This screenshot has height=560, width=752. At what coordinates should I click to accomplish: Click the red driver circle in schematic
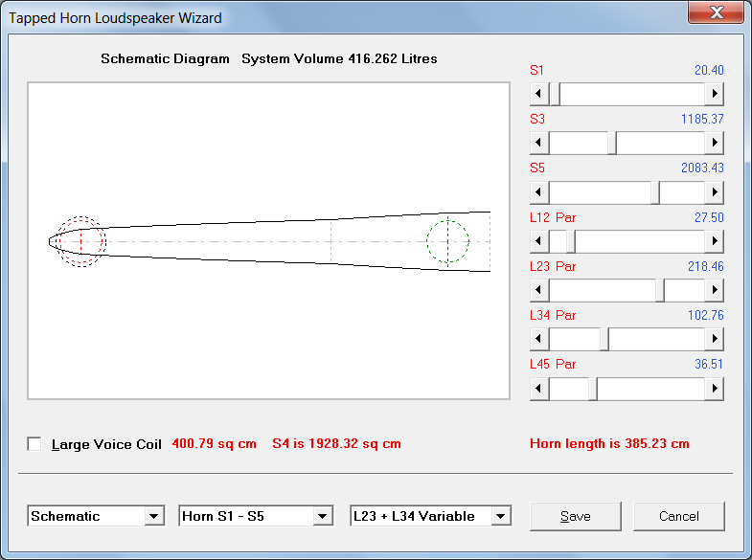[x=81, y=241]
